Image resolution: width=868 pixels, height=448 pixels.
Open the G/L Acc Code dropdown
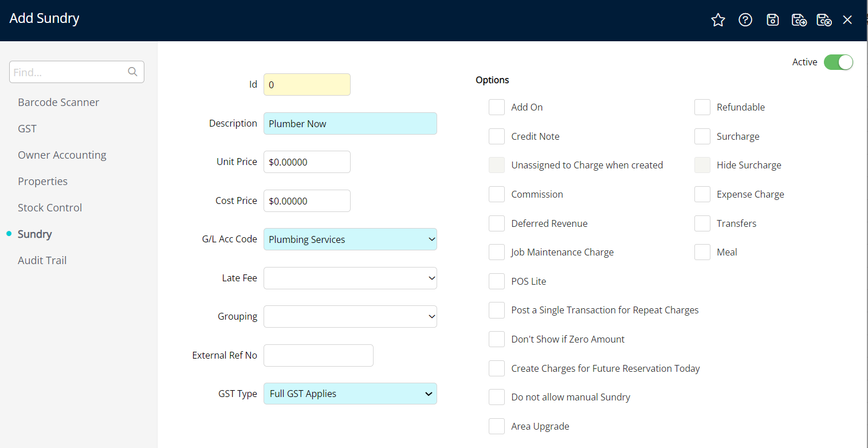pyautogui.click(x=350, y=239)
